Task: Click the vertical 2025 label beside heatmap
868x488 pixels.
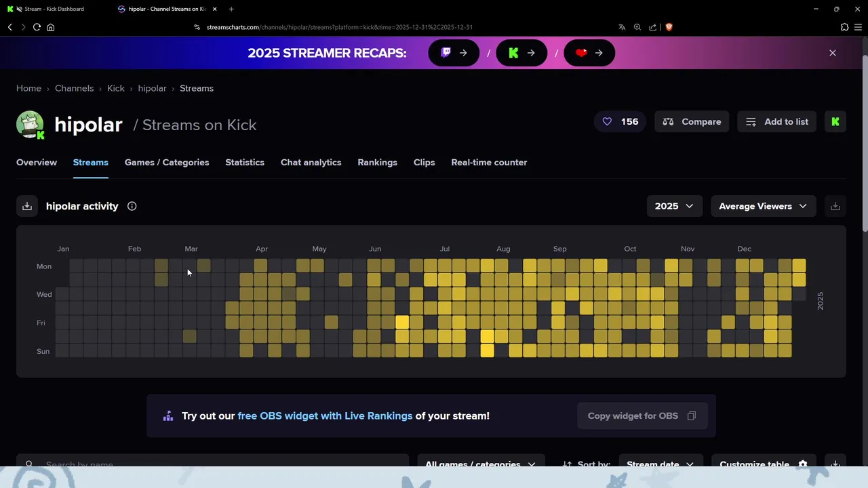Action: point(820,301)
